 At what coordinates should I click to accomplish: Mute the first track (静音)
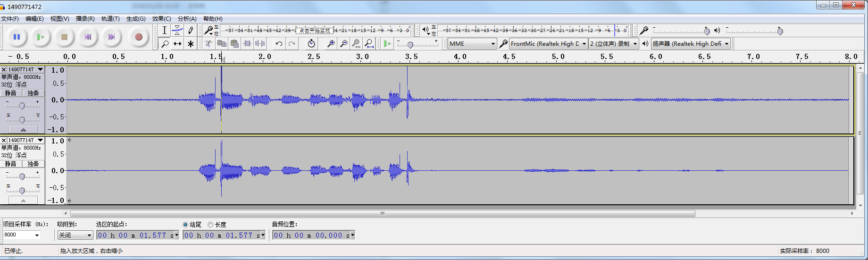[x=11, y=93]
